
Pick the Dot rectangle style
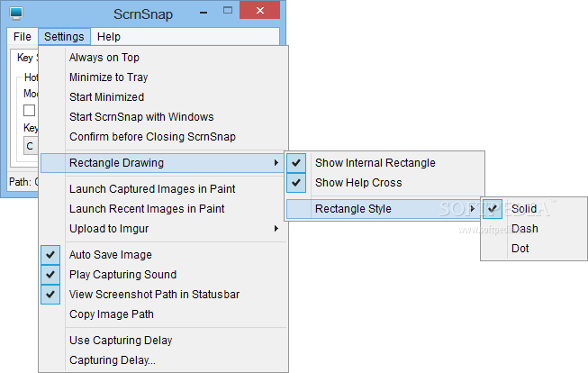520,249
